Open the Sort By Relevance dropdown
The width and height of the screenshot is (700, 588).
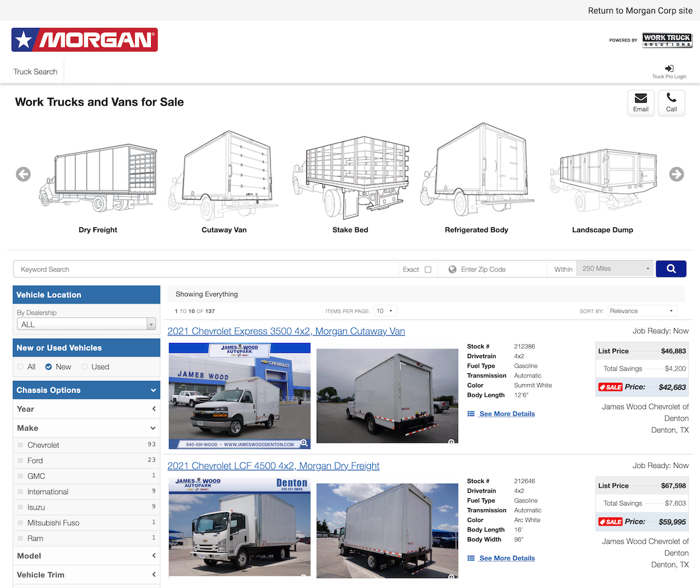[642, 310]
